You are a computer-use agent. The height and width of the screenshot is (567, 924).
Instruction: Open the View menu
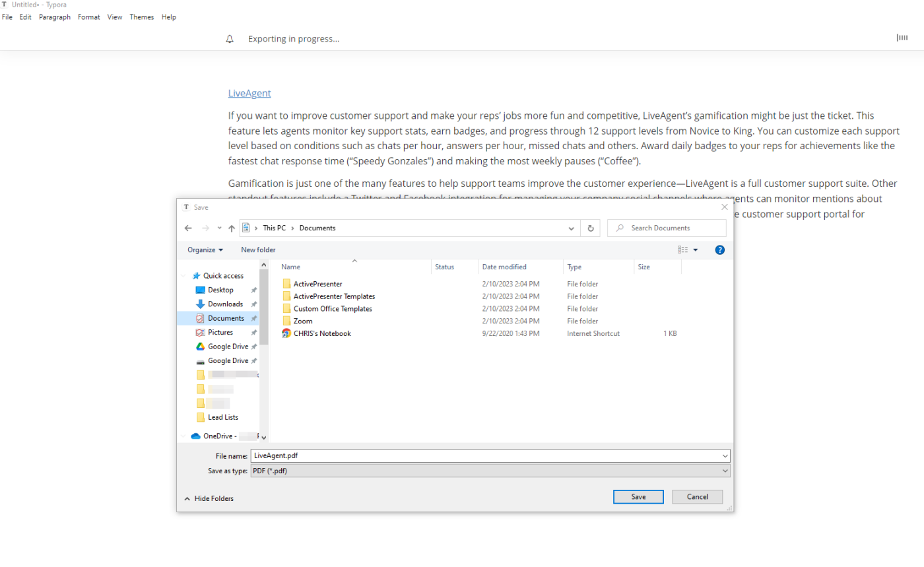coord(115,17)
